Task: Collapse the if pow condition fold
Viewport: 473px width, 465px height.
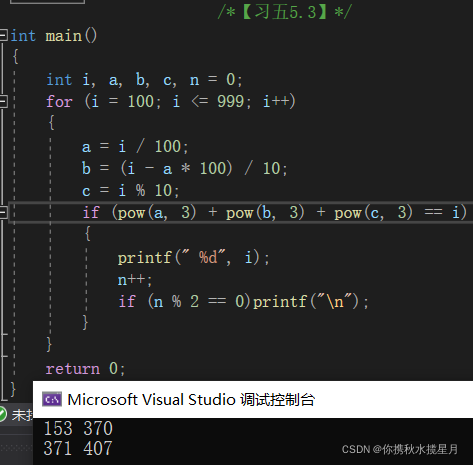Action: coord(3,212)
